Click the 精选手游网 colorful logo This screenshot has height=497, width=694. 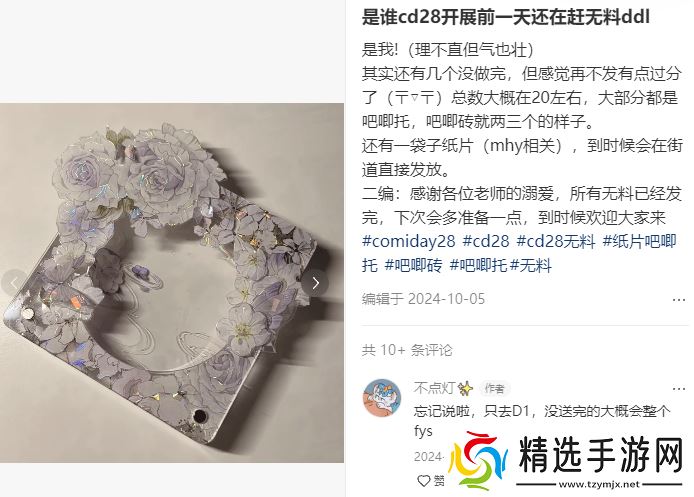(477, 460)
